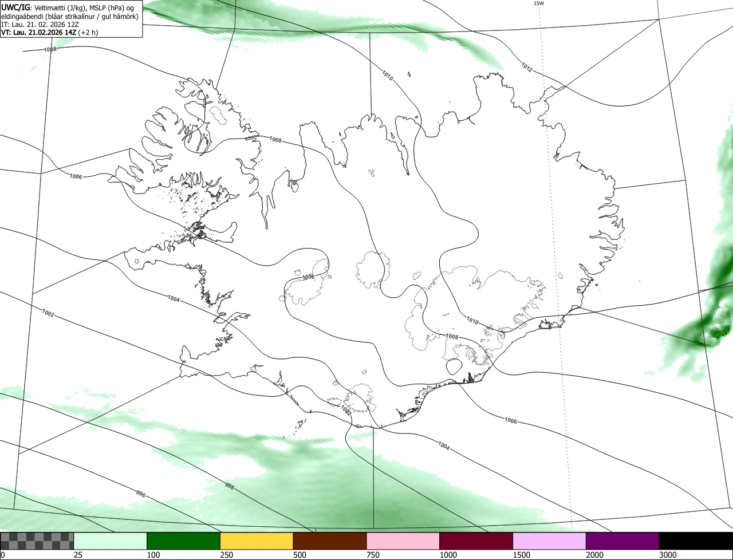The width and height of the screenshot is (733, 560).
Task: Click the "2000" legend scale value
Action: click(x=595, y=555)
